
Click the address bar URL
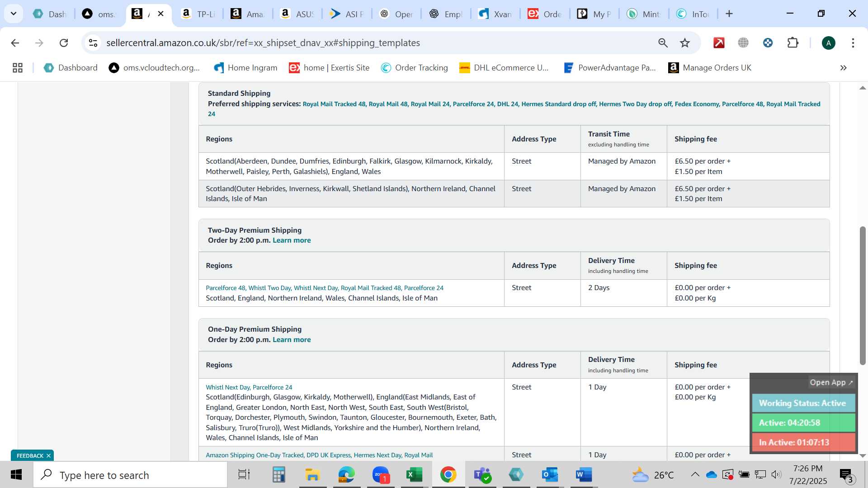tap(263, 43)
